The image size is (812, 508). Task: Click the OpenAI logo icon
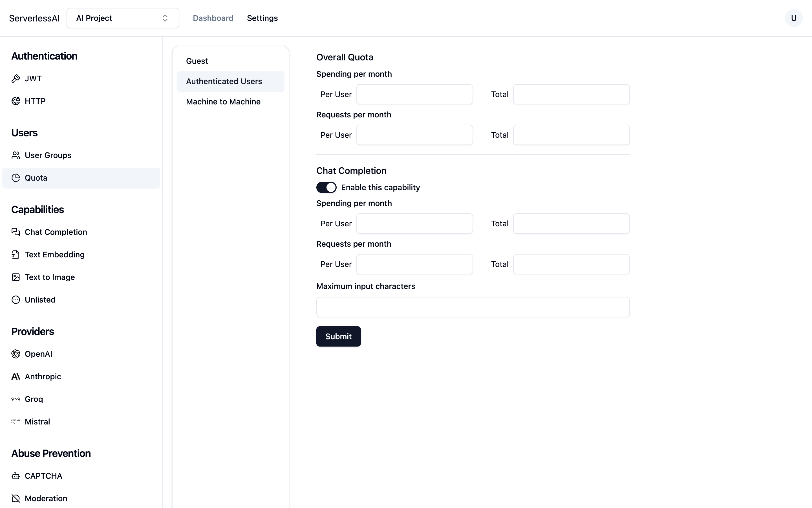click(x=16, y=354)
